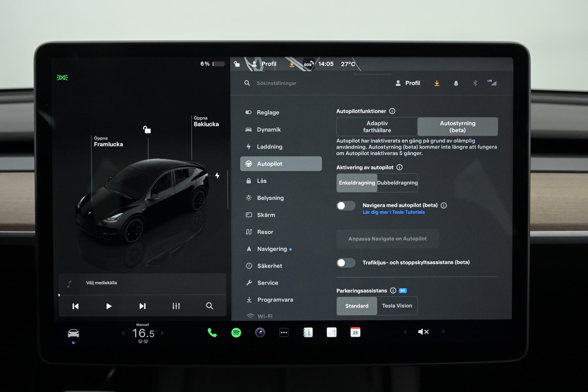Set Parkeringsassistans to Standard
This screenshot has height=392, width=588.
tap(357, 306)
